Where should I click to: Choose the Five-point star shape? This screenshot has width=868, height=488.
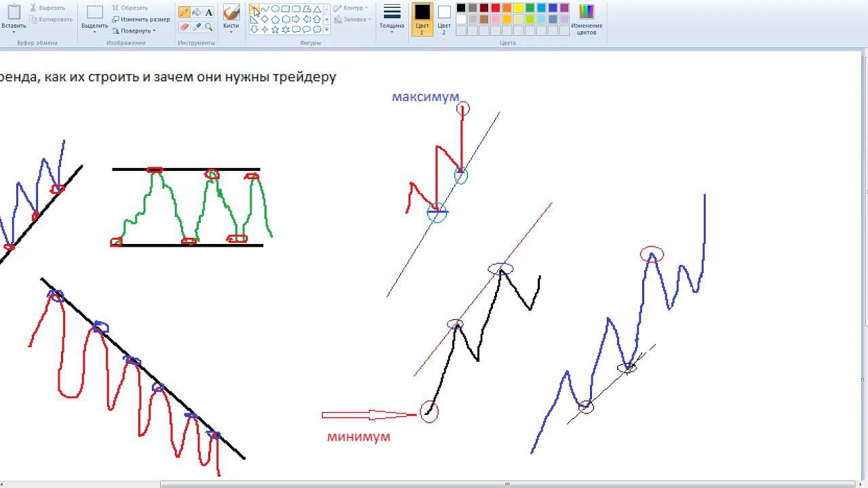[x=275, y=29]
